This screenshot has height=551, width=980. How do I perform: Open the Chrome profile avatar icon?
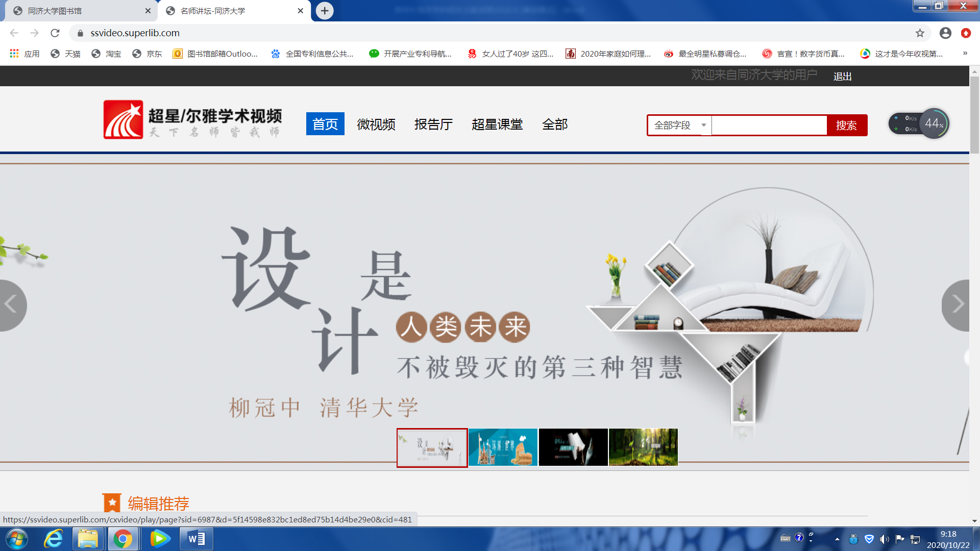click(945, 33)
